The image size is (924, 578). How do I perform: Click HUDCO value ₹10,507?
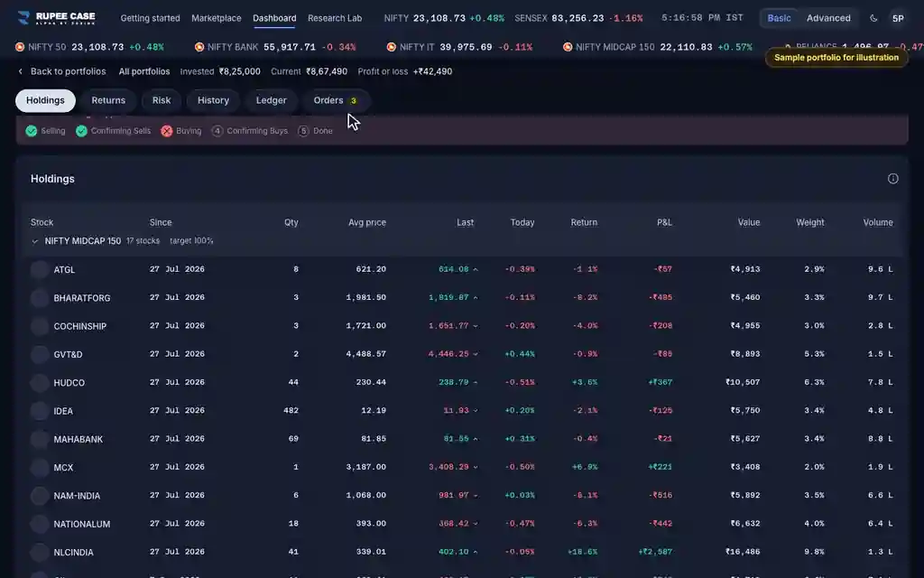744,382
